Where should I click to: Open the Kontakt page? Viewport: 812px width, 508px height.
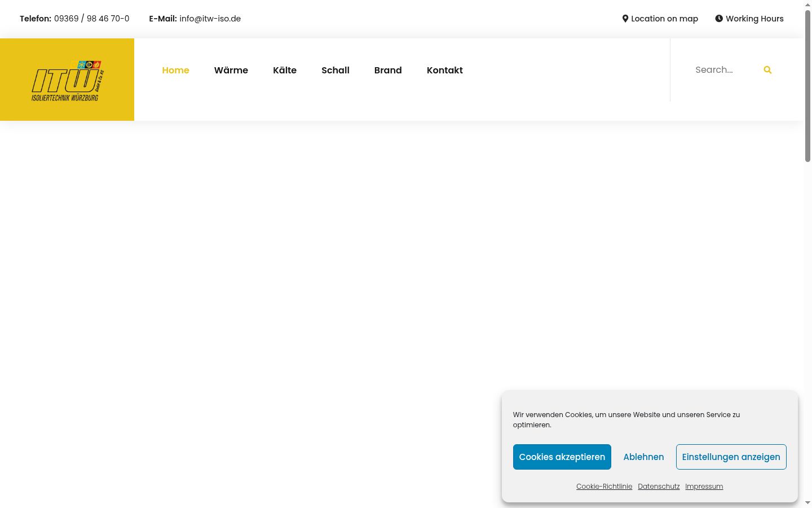[445, 70]
